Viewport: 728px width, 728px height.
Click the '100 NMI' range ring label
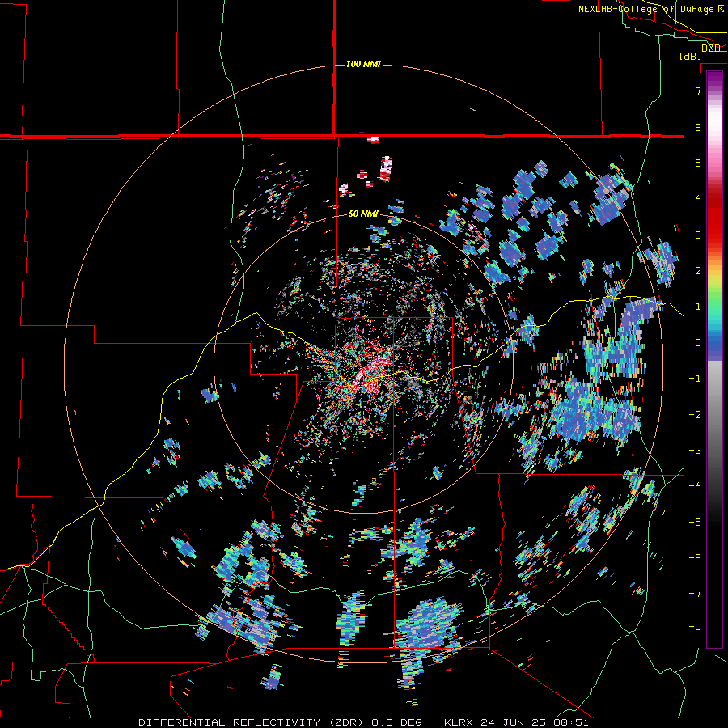[x=363, y=64]
